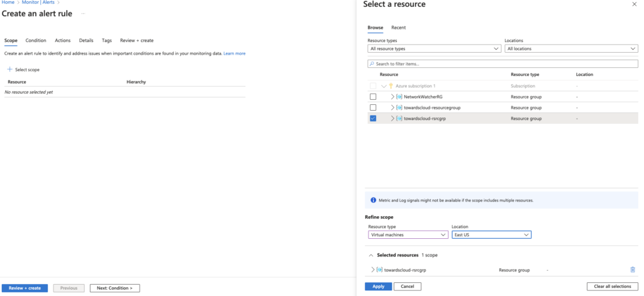This screenshot has height=296, width=644.
Task: Go to Monitor | Alerts breadcrumb
Action: point(38,2)
